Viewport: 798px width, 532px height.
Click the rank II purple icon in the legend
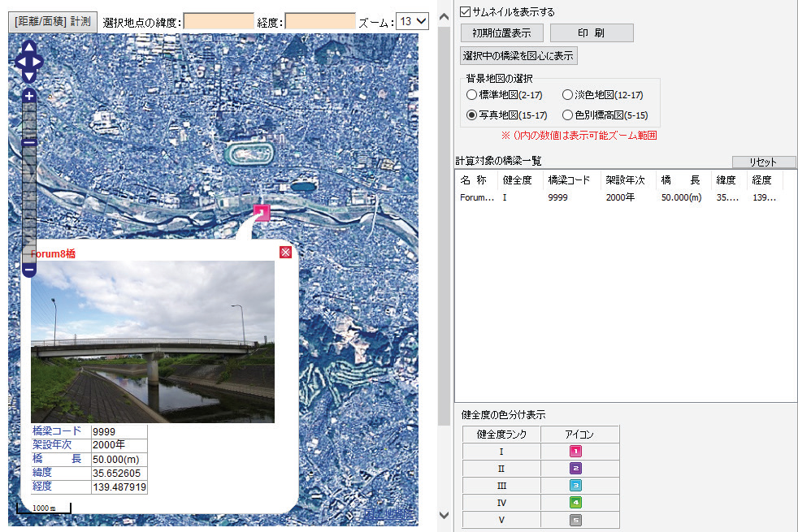coord(575,469)
